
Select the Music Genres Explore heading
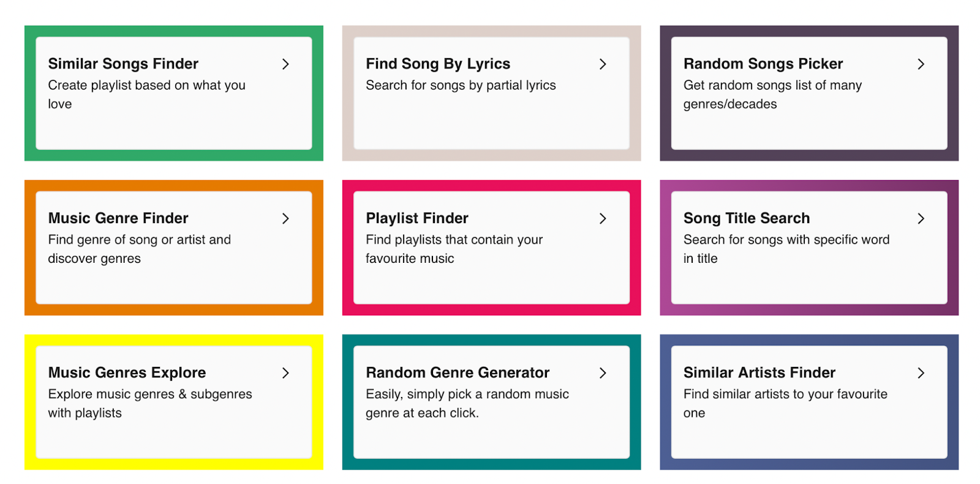(127, 372)
